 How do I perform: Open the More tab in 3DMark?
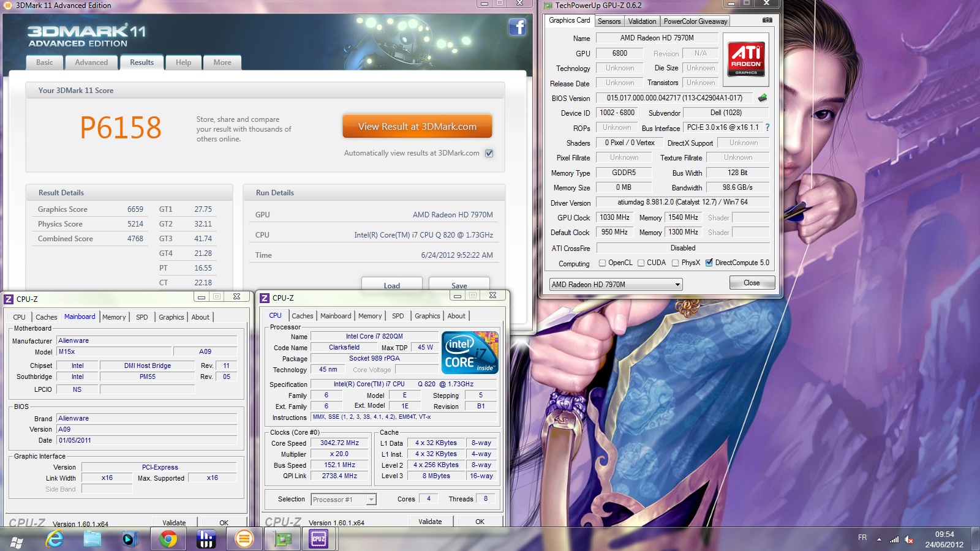coord(222,62)
